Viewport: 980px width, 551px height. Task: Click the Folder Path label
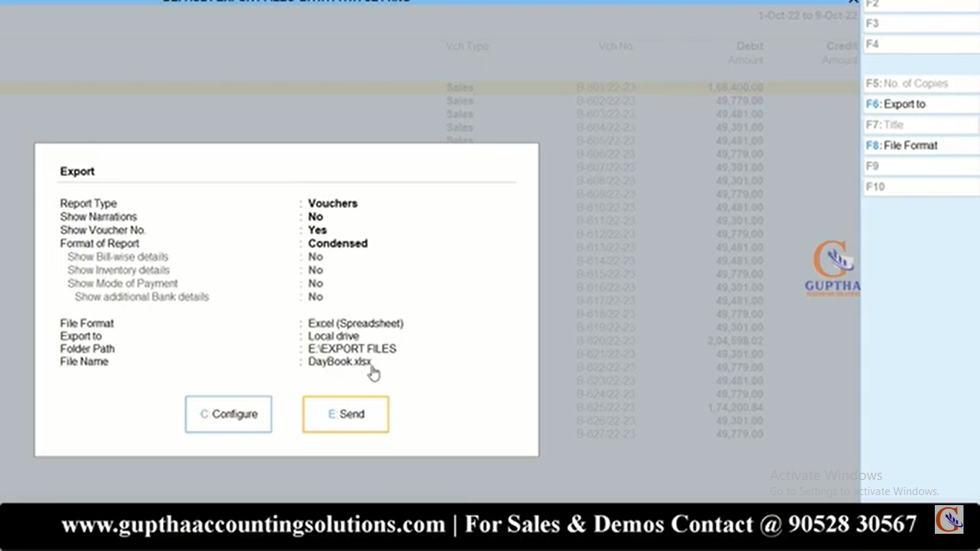point(88,349)
